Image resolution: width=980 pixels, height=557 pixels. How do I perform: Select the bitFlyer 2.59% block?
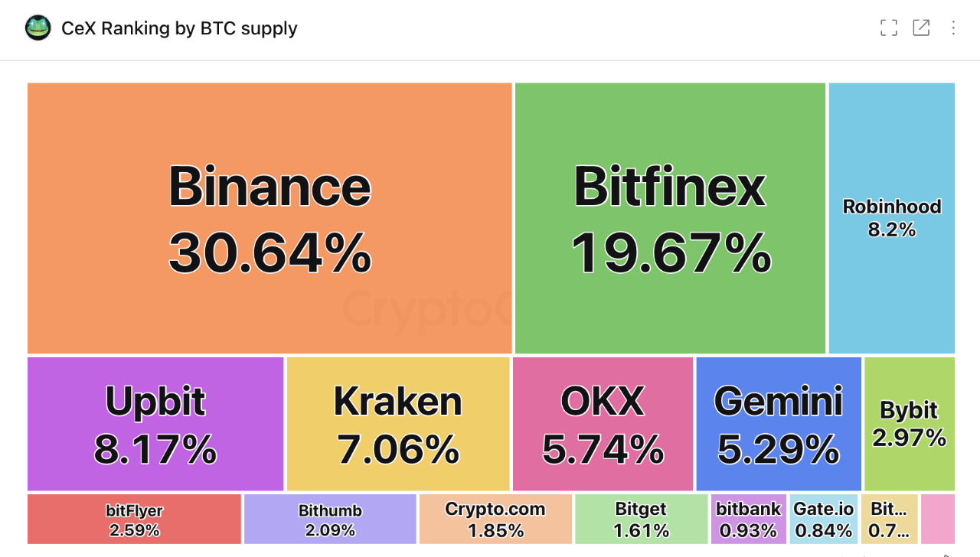[x=134, y=519]
